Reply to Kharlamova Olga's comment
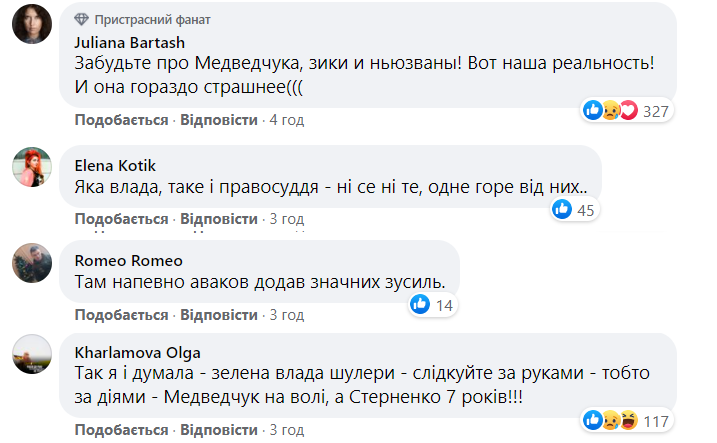This screenshot has height=443, width=717. pyautogui.click(x=218, y=430)
